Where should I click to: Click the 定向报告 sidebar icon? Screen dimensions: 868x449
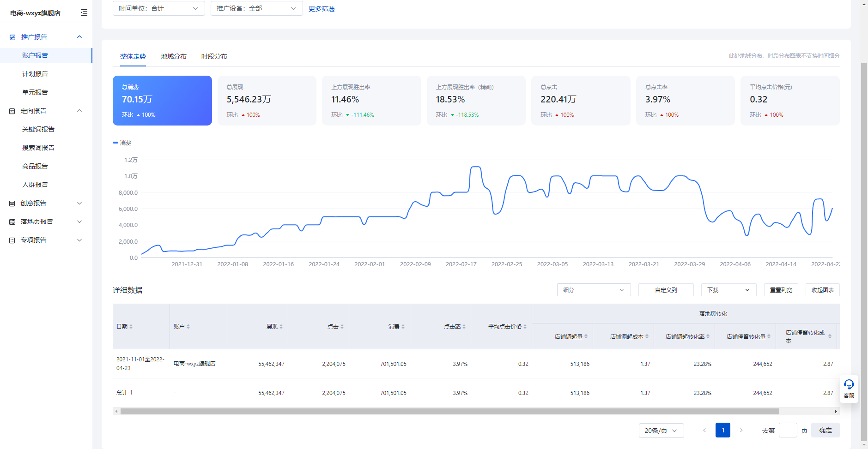(12, 111)
